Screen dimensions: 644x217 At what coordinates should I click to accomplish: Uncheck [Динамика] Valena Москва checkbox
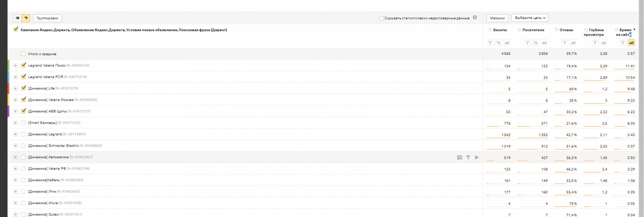click(x=23, y=99)
